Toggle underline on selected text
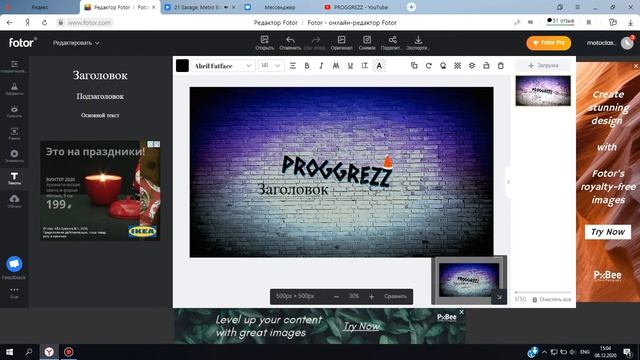The image size is (640, 360). coord(350,66)
